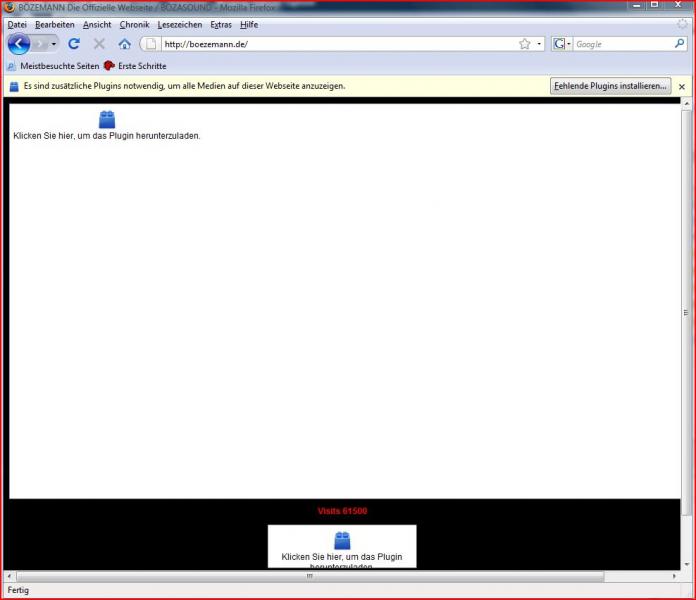Click the top plugin Lego brick icon
The height and width of the screenshot is (600, 696).
pos(107,119)
